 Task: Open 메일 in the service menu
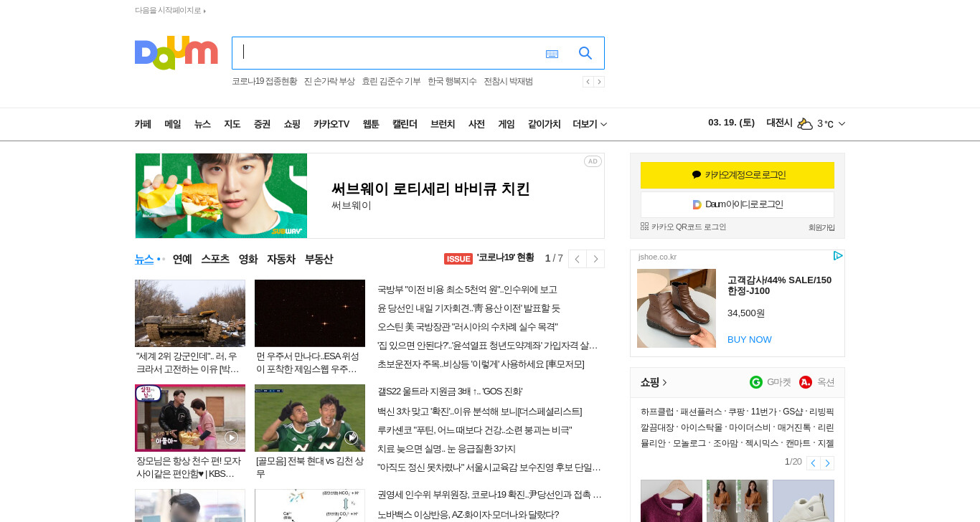(173, 124)
